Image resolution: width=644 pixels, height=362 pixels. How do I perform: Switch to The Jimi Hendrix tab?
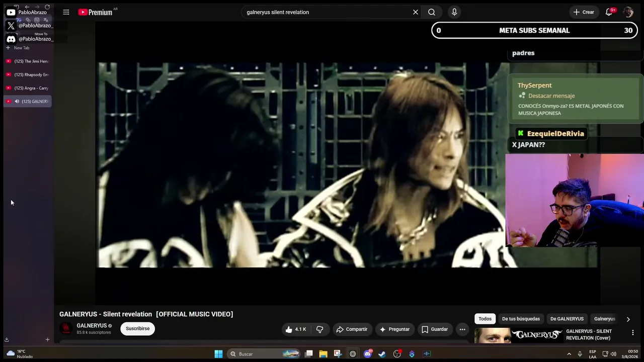[x=28, y=61]
